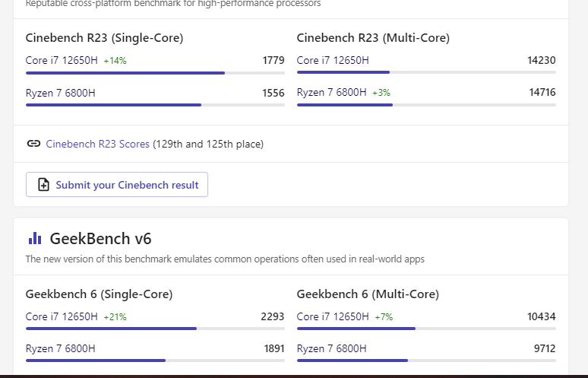Click Core i7 12650H under Cinebench R23 Single-Core
The height and width of the screenshot is (378, 588).
tap(62, 61)
